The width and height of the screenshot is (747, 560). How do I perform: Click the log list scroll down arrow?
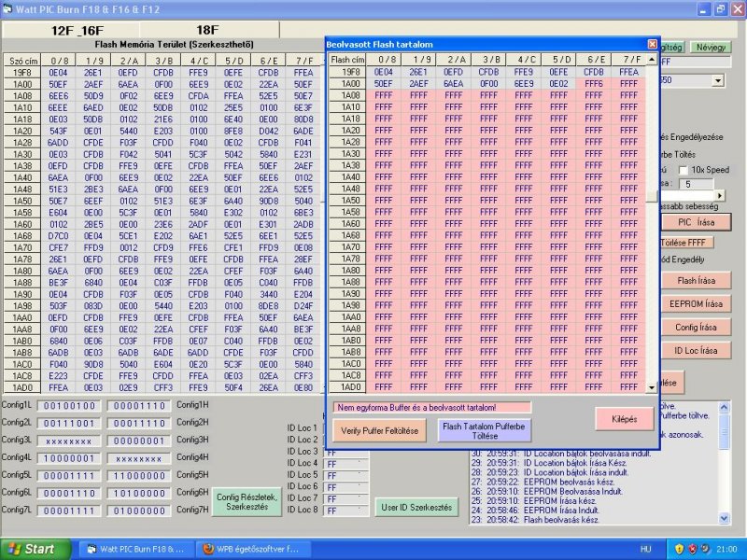725,518
